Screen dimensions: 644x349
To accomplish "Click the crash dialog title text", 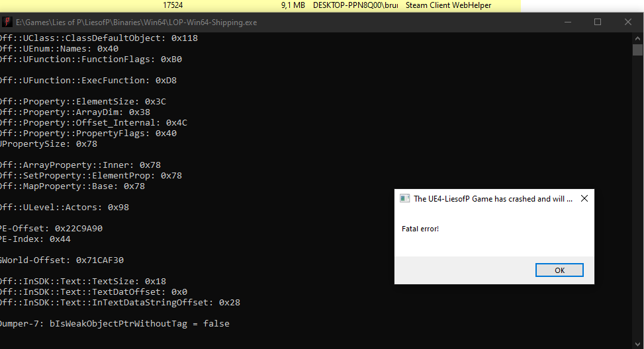I will (x=493, y=199).
